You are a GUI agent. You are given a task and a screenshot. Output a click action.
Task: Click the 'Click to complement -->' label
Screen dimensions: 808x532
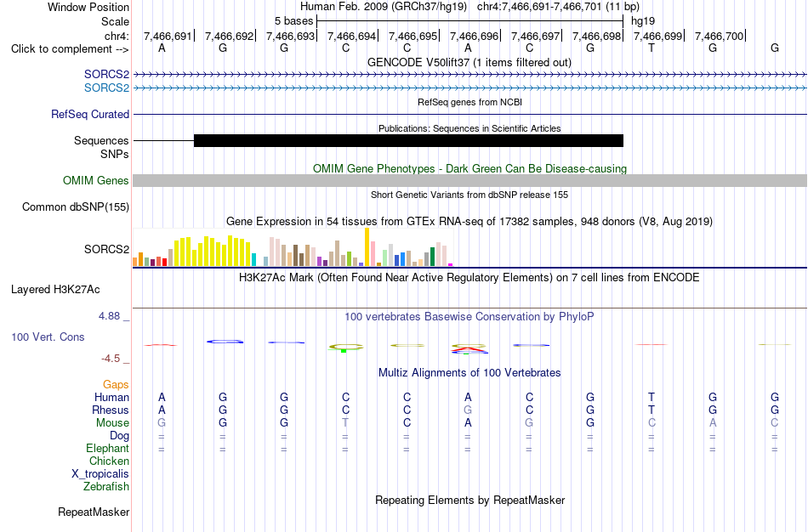(x=70, y=49)
